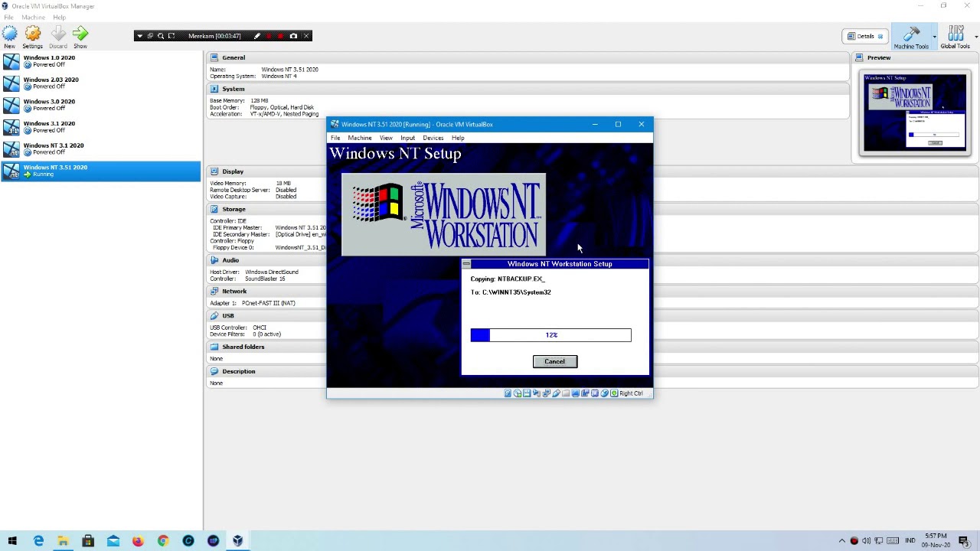
Task: Click the recorder magnifier zoom icon
Action: coord(161,36)
